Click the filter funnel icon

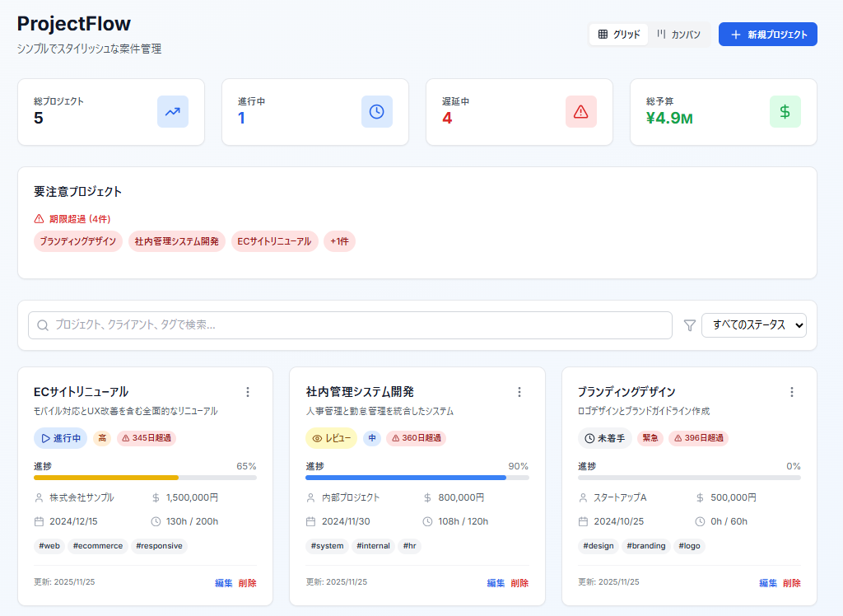click(690, 326)
